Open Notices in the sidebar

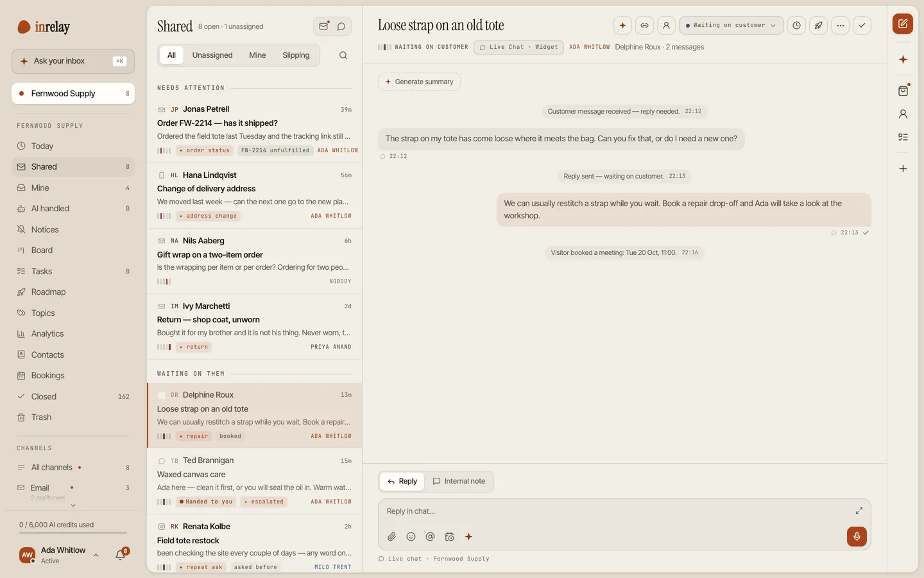[73, 230]
